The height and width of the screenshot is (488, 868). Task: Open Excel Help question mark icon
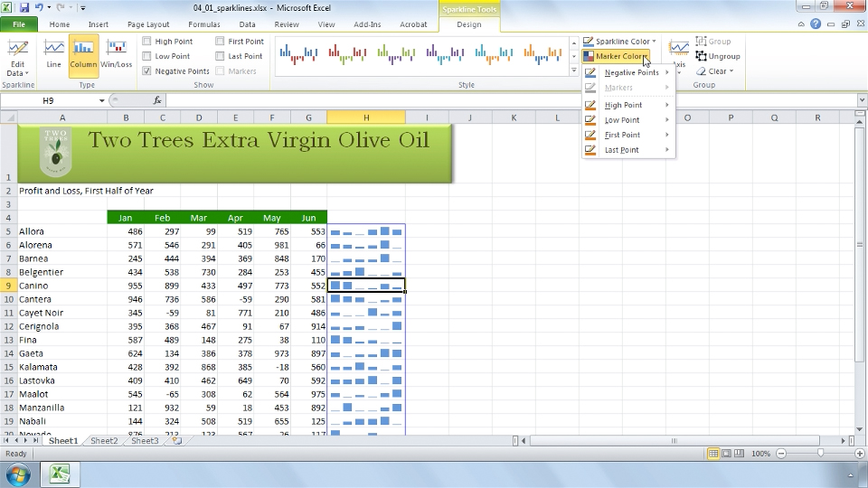pos(816,23)
